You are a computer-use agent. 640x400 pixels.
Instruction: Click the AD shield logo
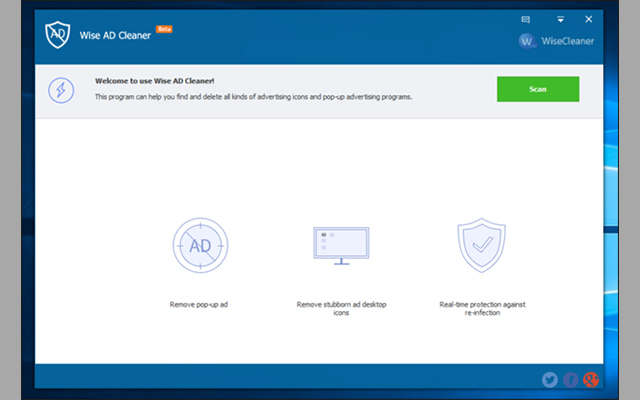pos(57,35)
